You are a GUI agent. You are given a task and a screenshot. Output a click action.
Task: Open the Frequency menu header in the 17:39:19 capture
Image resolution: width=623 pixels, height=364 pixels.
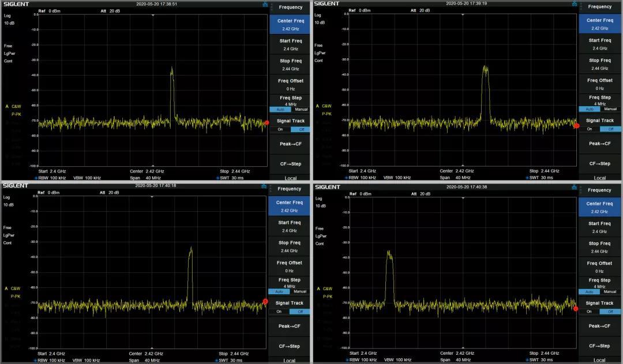point(599,7)
